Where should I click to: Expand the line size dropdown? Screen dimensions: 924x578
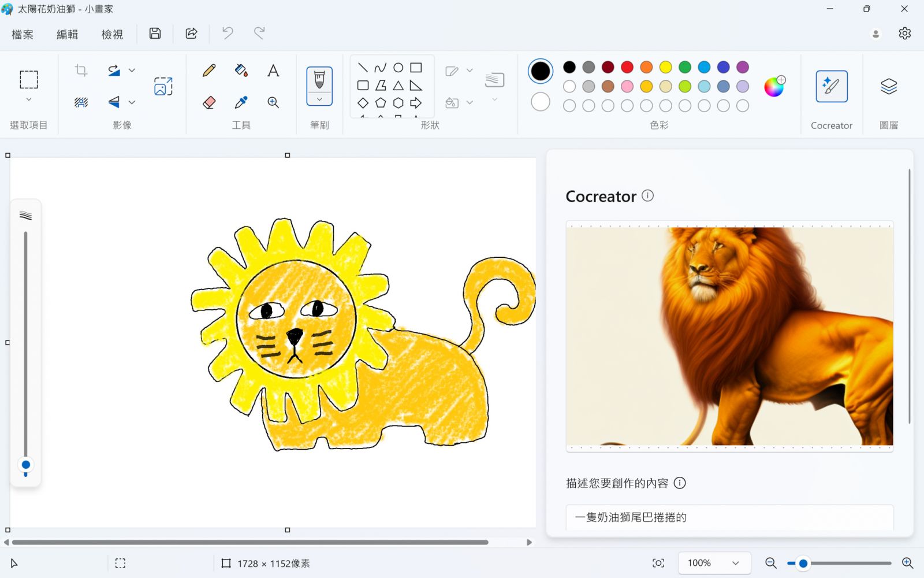494,99
